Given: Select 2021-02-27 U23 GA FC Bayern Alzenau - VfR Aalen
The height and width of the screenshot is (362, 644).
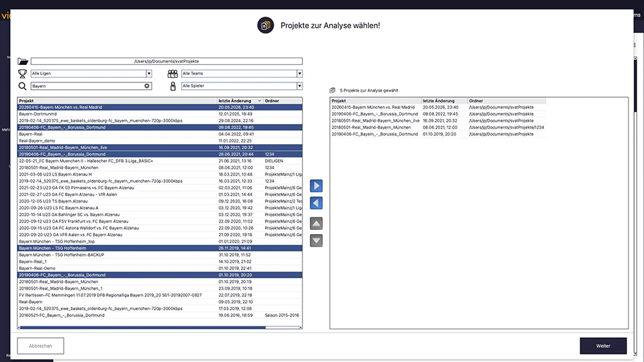Looking at the screenshot, I should point(160,194).
